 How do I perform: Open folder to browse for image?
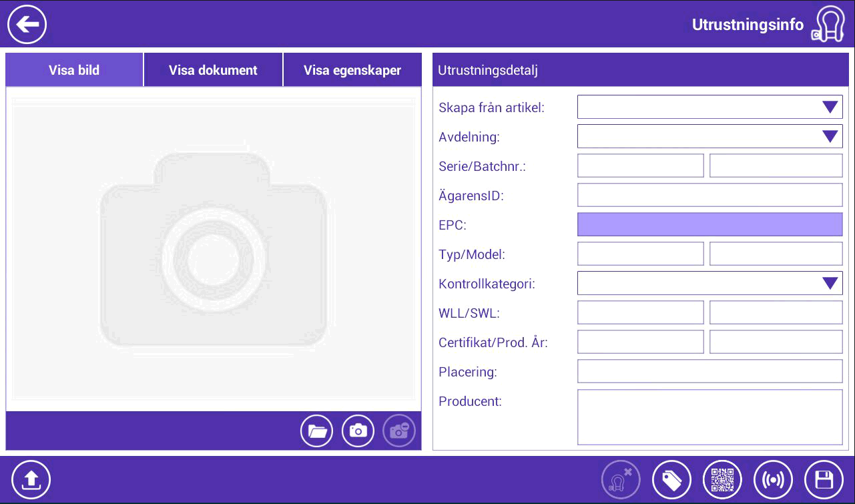pyautogui.click(x=316, y=431)
